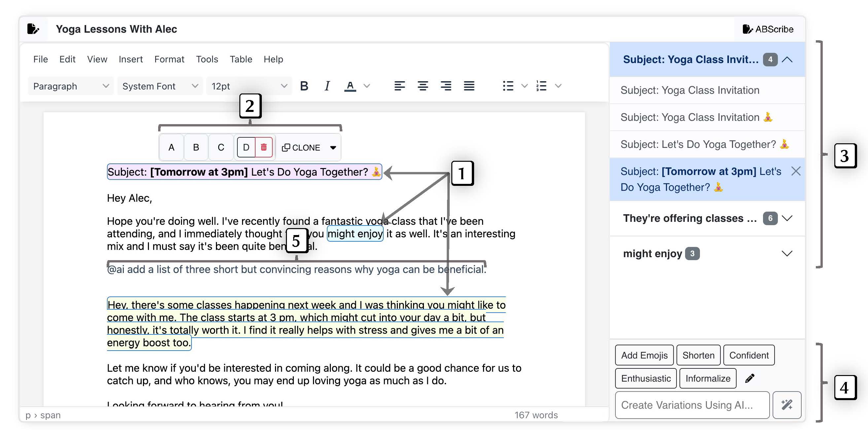This screenshot has width=868, height=445.
Task: Open bullet list style options arrow
Action: (x=524, y=86)
